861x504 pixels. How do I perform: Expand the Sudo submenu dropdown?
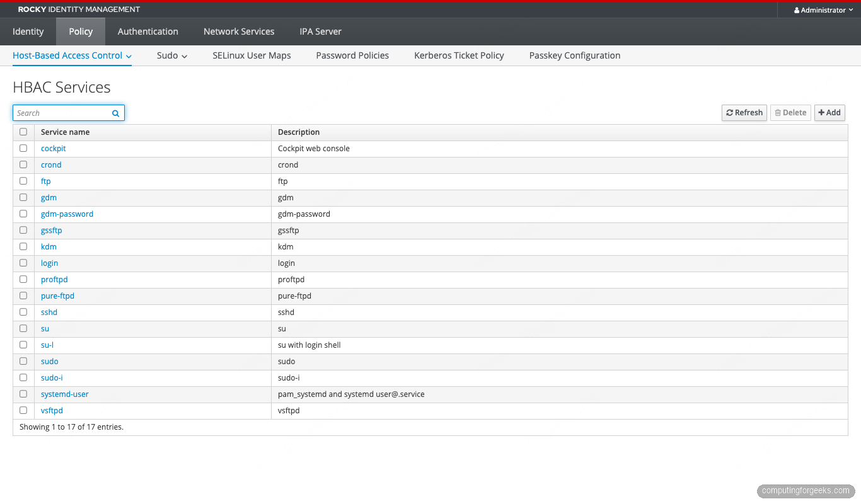172,55
